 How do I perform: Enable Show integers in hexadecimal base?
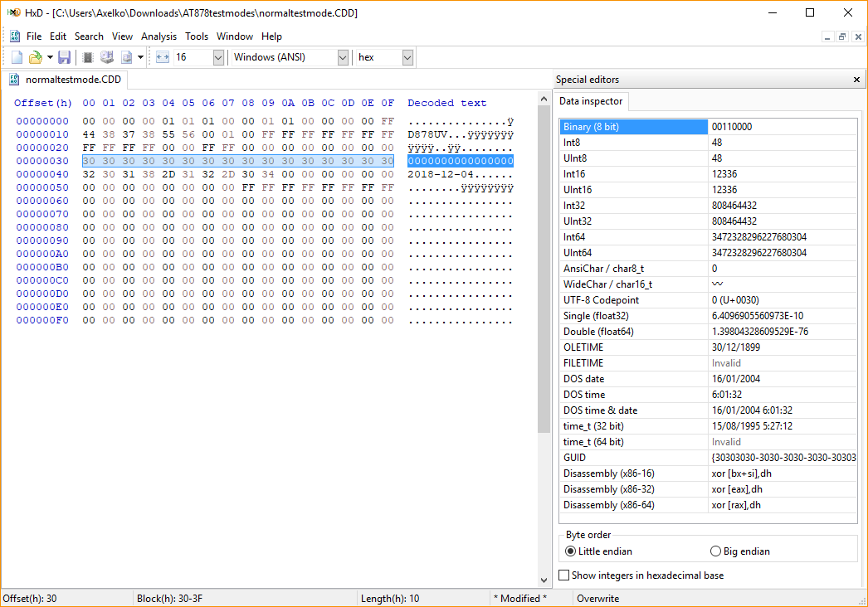pos(641,575)
